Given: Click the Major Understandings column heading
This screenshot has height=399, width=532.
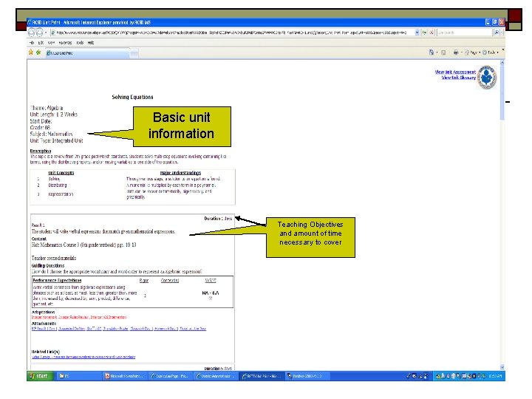Looking at the screenshot, I should point(180,173).
